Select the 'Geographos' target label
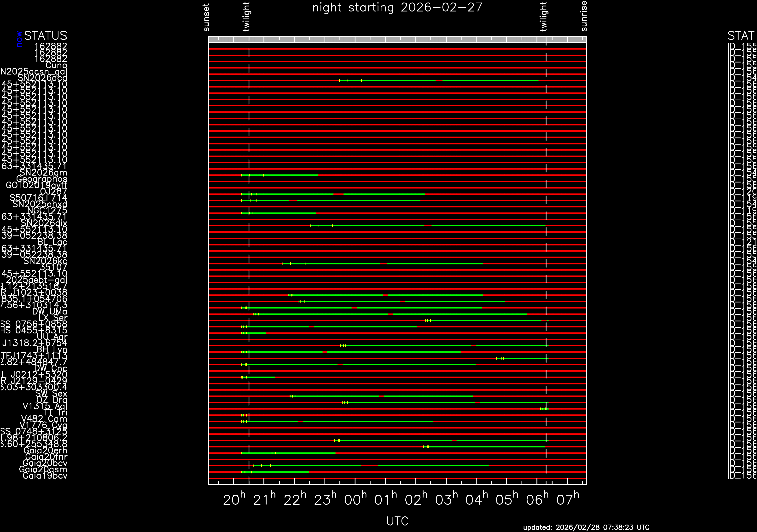 click(41, 179)
